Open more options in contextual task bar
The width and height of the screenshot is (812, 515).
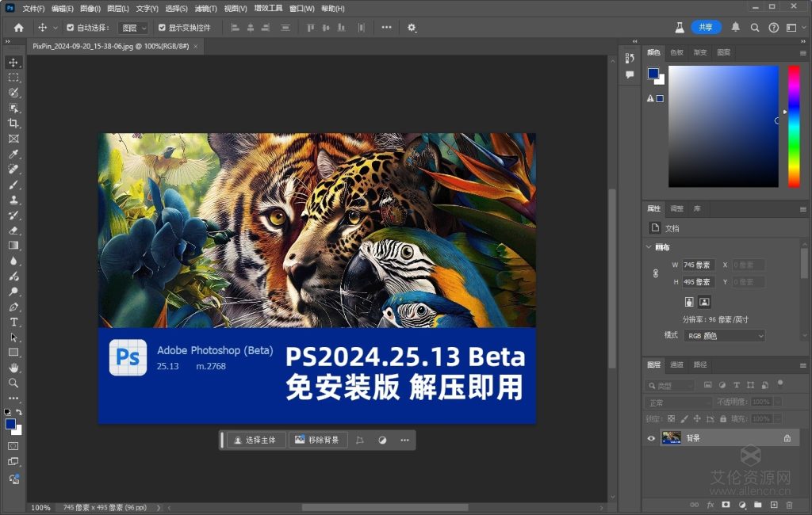pyautogui.click(x=405, y=440)
